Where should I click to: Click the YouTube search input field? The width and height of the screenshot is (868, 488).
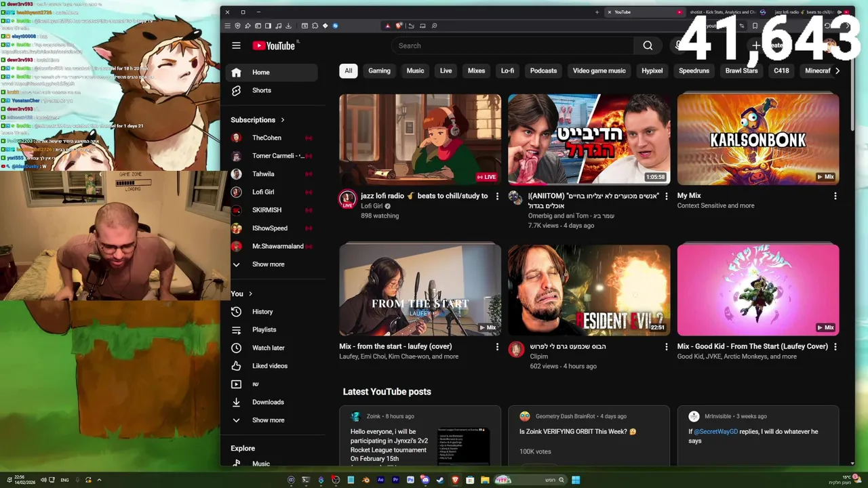coord(513,45)
